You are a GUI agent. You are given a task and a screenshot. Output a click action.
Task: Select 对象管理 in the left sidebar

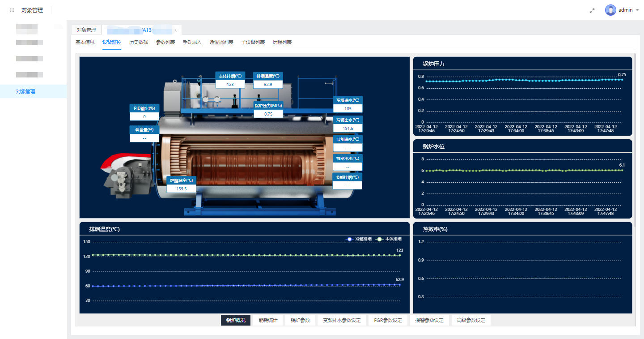coord(25,91)
